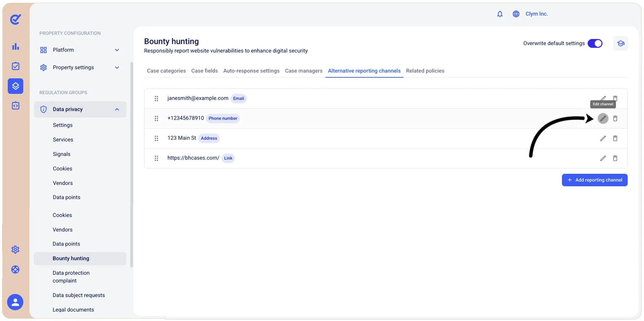Open the bar chart analytics sidebar icon
Image resolution: width=644 pixels, height=321 pixels.
click(x=15, y=46)
